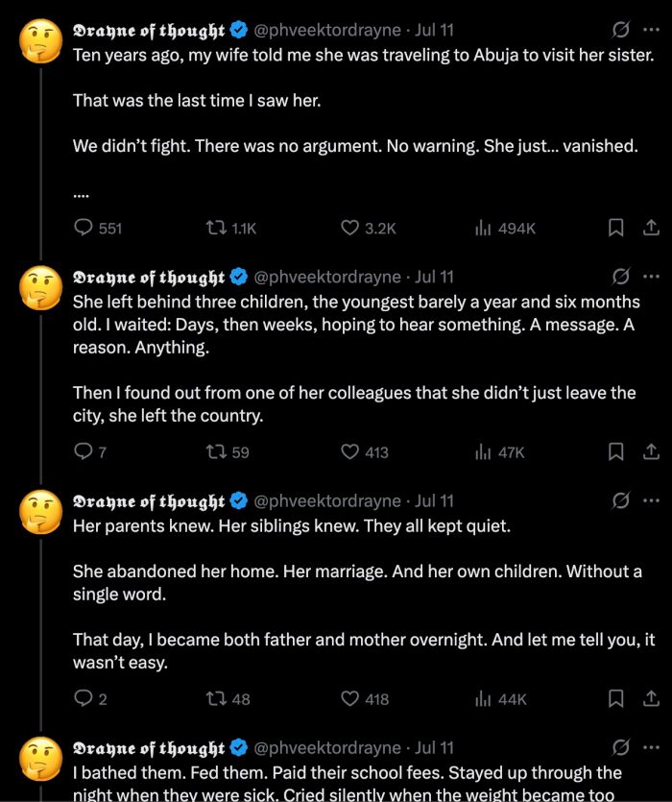Open more options on the first tweet

651,30
